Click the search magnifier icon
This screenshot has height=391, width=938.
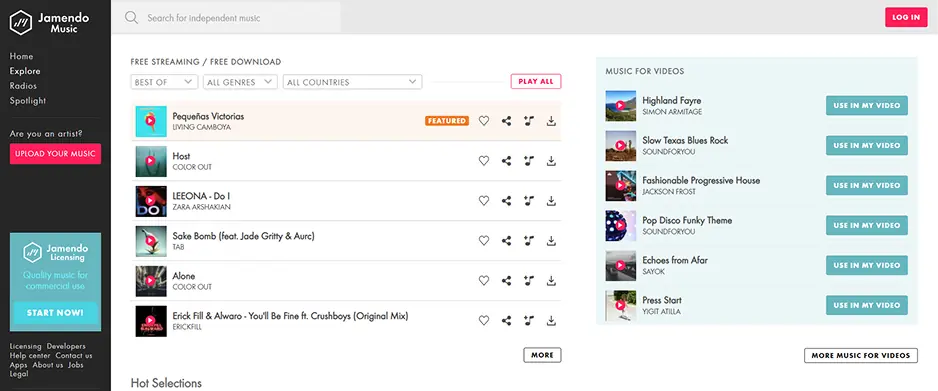point(132,17)
